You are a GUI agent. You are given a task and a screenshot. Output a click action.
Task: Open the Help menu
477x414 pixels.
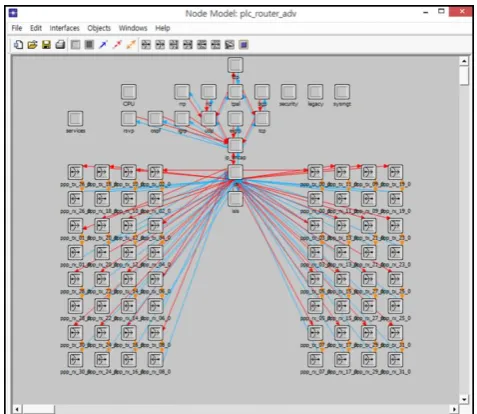coord(163,28)
